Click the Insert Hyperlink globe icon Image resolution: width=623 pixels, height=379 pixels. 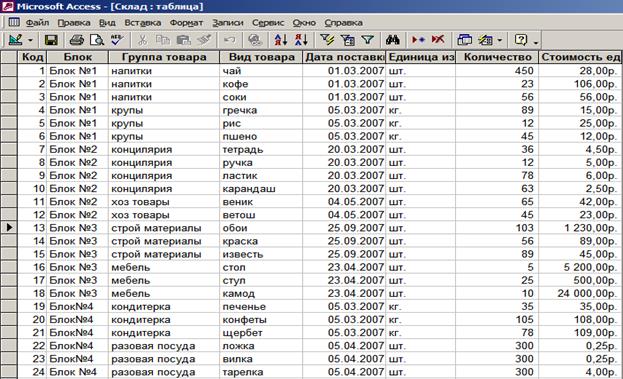(255, 40)
